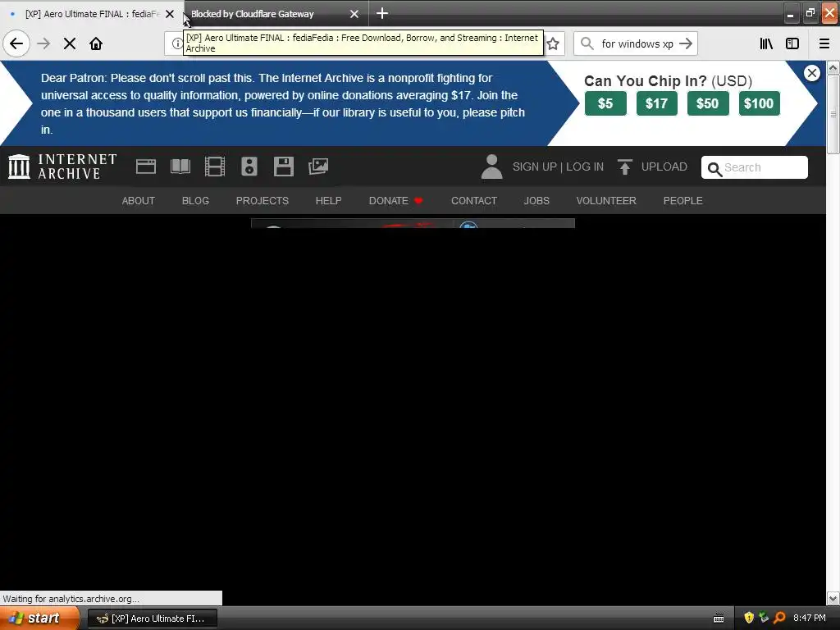Click the magnifier tray icon
This screenshot has height=630, width=840.
point(779,619)
